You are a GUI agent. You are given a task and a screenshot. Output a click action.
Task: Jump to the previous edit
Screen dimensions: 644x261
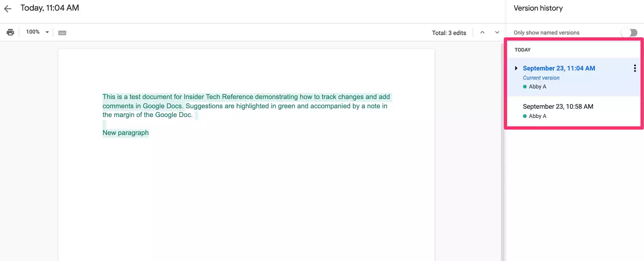click(x=482, y=32)
